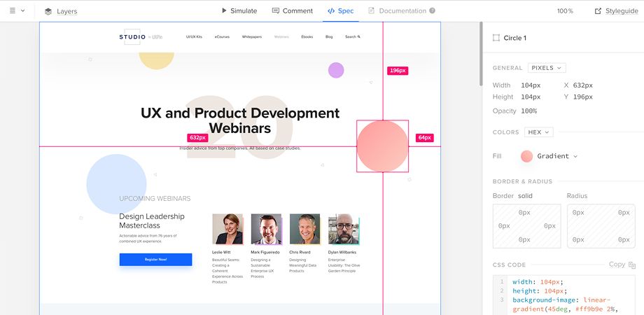Select the purple circle shape

[336, 70]
